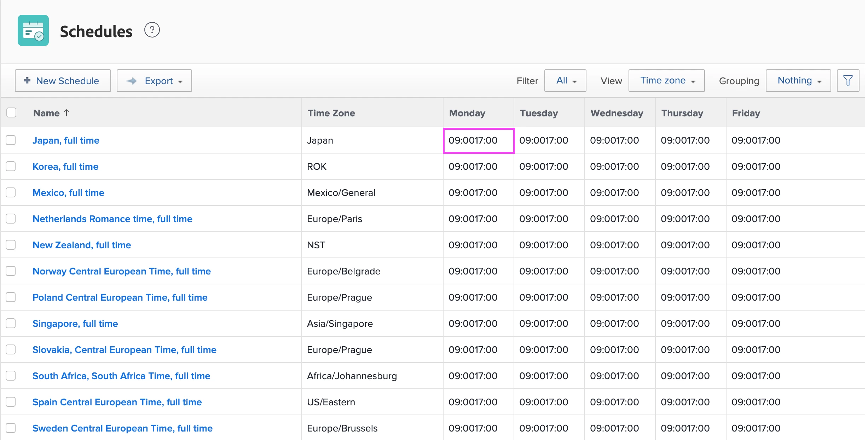
Task: Click the Monday column header
Action: pyautogui.click(x=467, y=113)
